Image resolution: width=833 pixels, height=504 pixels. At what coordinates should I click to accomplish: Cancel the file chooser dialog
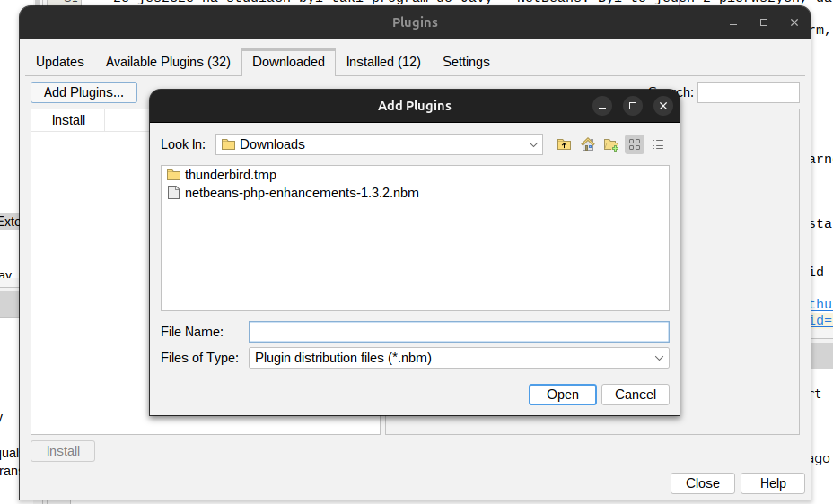[x=636, y=395]
